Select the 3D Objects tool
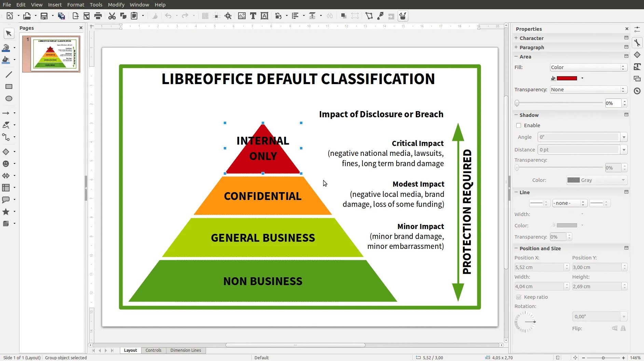Image resolution: width=644 pixels, height=361 pixels. point(6,224)
